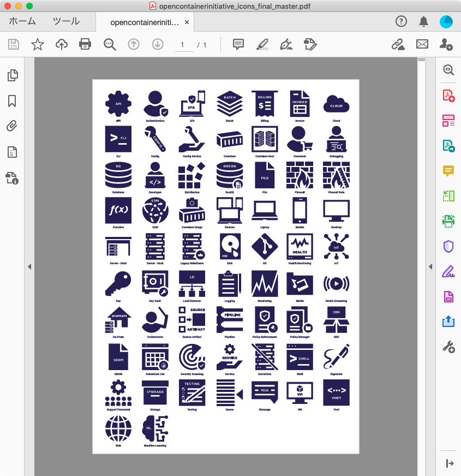Show the bookmarks side panel
Screen dimensions: 461x476
pos(12,101)
